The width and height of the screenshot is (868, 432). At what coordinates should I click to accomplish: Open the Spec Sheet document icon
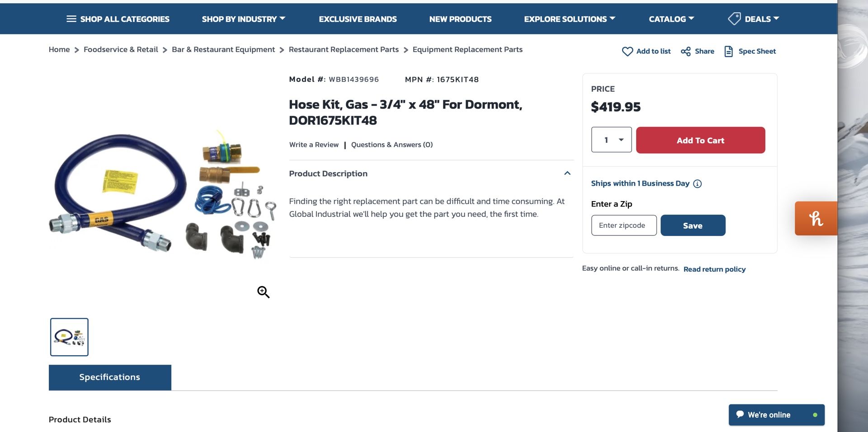pyautogui.click(x=729, y=51)
